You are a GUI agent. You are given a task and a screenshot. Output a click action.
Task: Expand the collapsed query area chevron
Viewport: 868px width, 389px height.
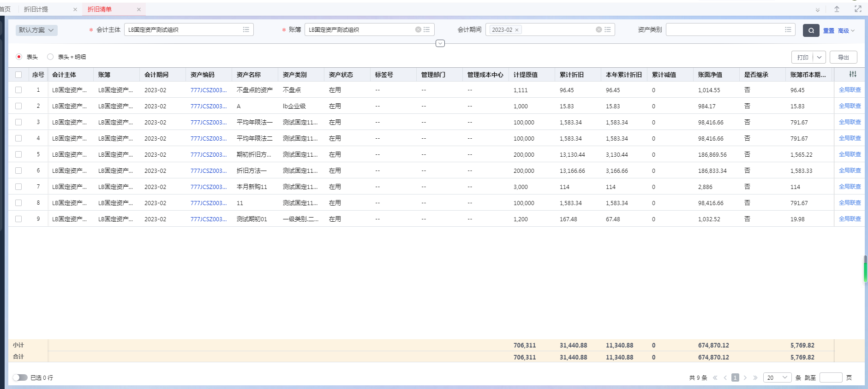click(x=440, y=43)
